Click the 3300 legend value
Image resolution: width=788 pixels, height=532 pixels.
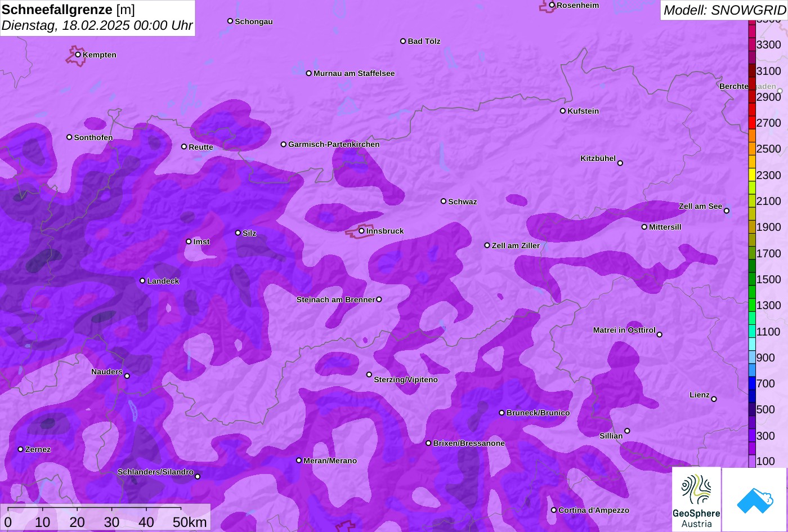click(769, 44)
